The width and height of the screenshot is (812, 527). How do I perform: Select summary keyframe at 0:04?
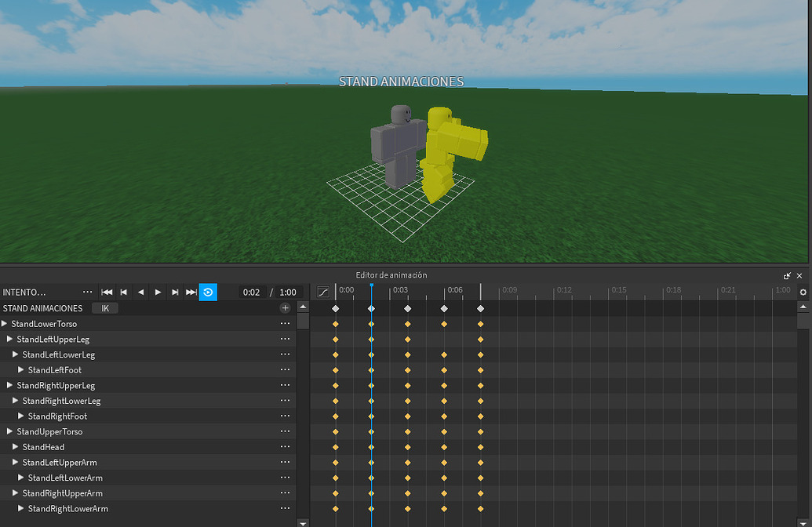pos(407,308)
